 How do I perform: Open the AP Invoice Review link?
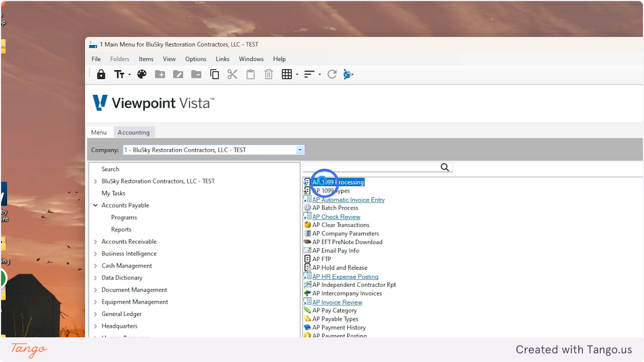(x=337, y=302)
